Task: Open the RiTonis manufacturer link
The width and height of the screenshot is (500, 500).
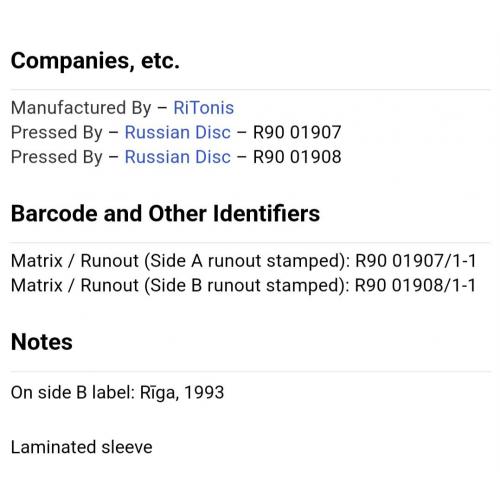Action: click(204, 108)
